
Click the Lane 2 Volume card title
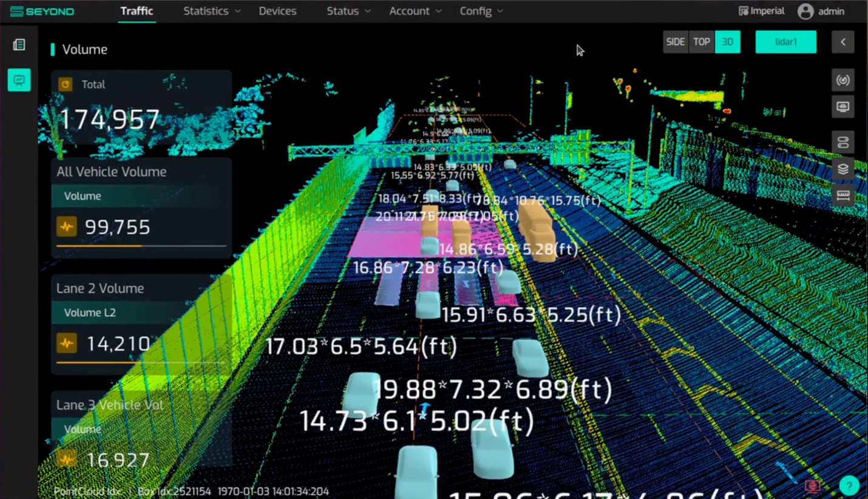coord(100,288)
